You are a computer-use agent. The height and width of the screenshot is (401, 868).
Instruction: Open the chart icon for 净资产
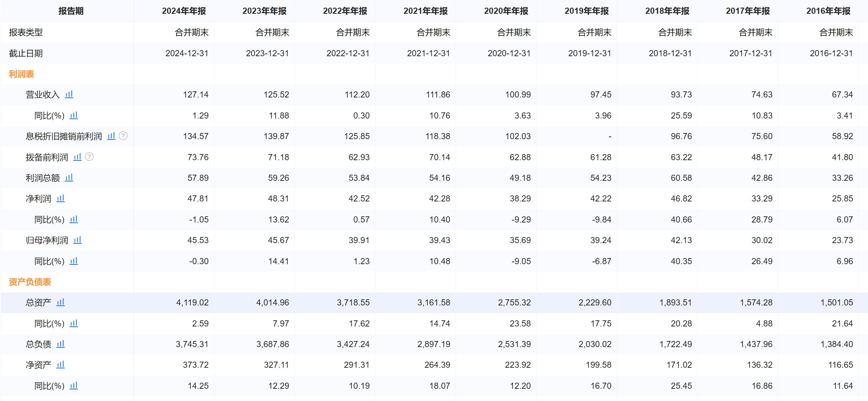pos(60,365)
